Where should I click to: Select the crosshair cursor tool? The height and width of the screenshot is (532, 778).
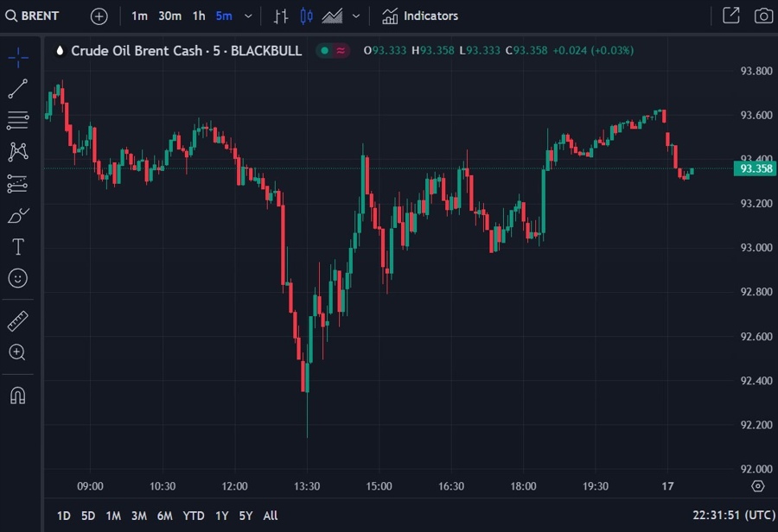pyautogui.click(x=18, y=58)
